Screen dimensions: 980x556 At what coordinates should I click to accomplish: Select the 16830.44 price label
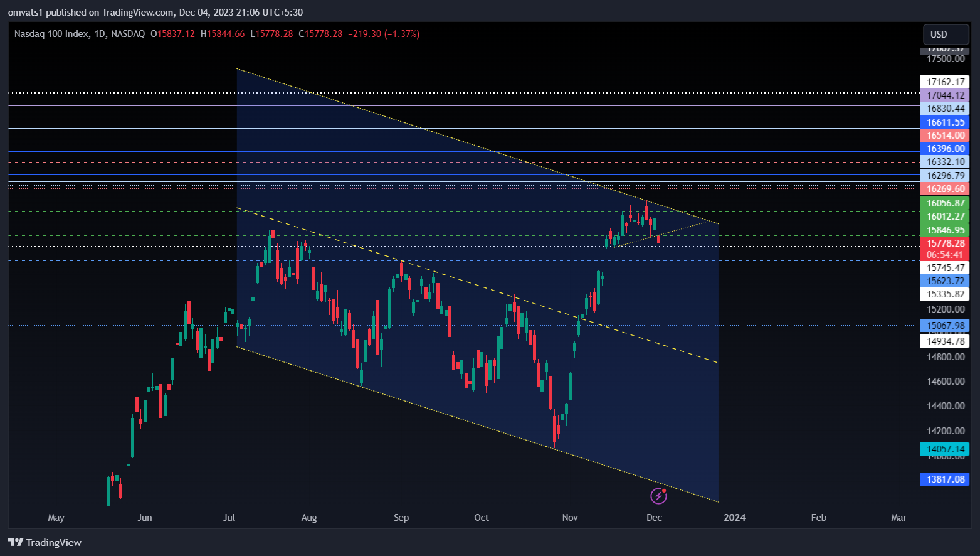pyautogui.click(x=945, y=109)
